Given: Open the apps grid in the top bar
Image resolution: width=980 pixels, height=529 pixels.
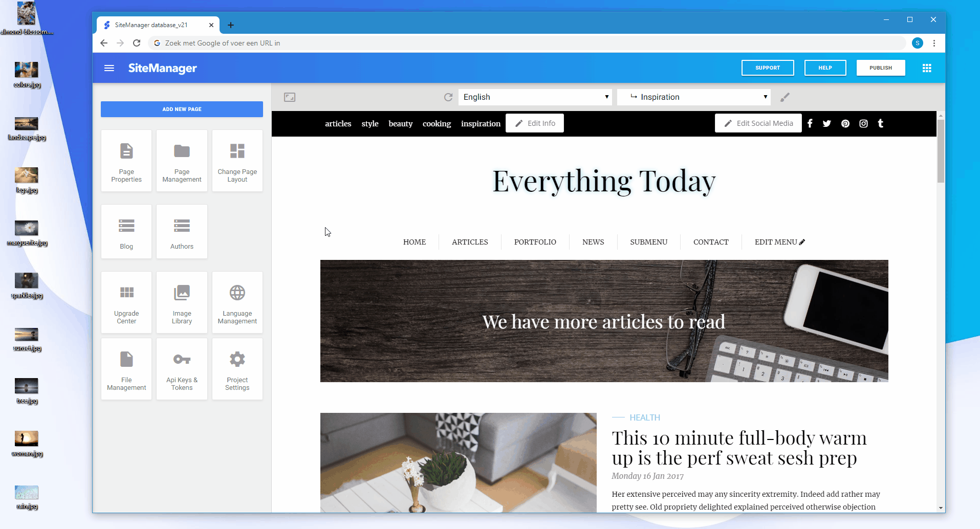Looking at the screenshot, I should (926, 68).
